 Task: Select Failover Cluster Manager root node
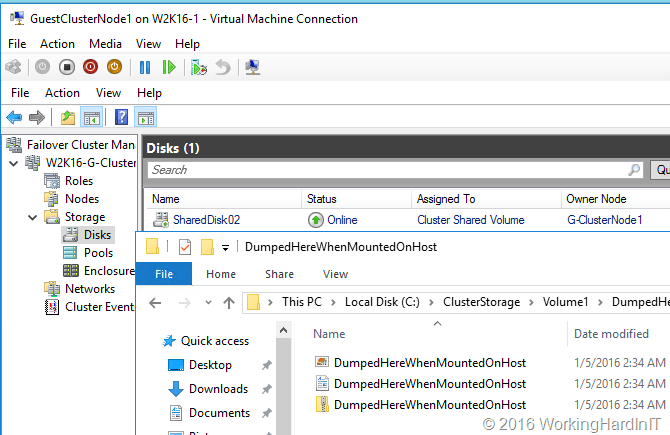71,145
